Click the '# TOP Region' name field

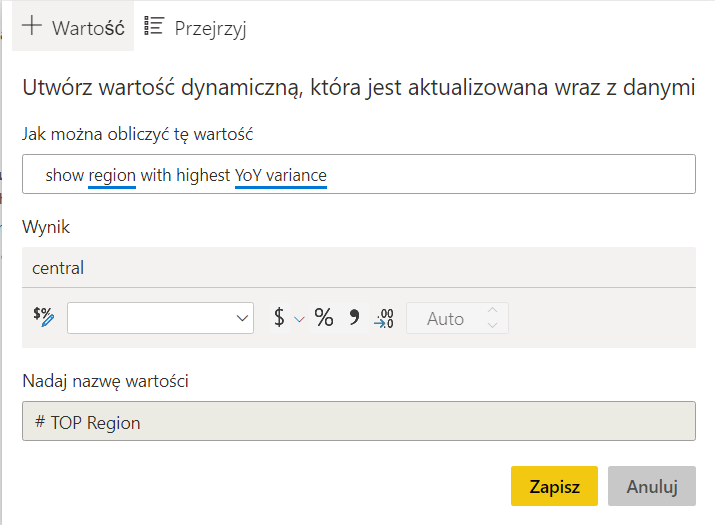(x=358, y=422)
